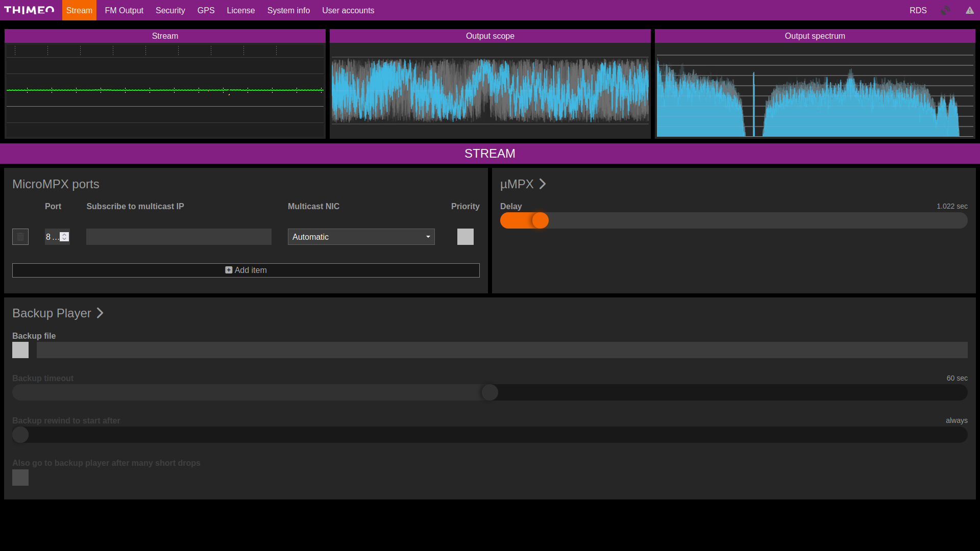Click the satellite dish status icon
Screen dimensions: 980x551
[945, 10]
